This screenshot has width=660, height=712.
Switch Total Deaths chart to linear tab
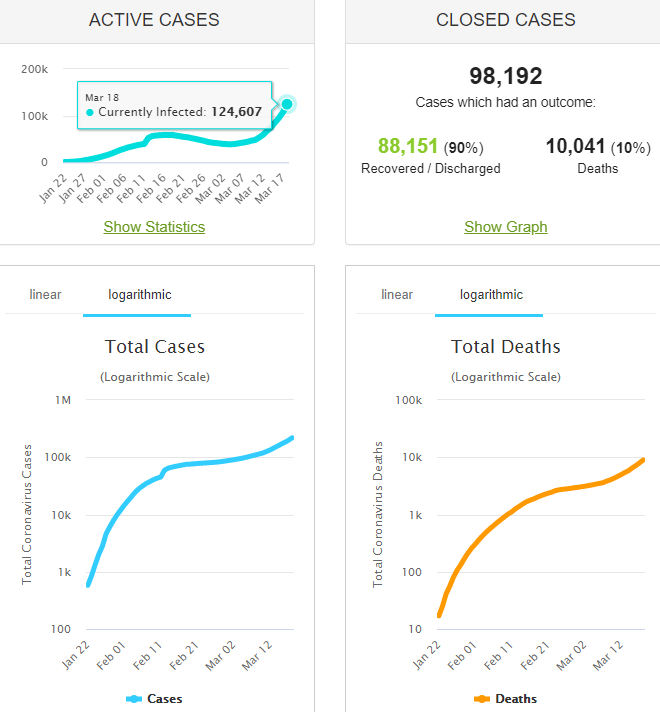click(x=397, y=295)
